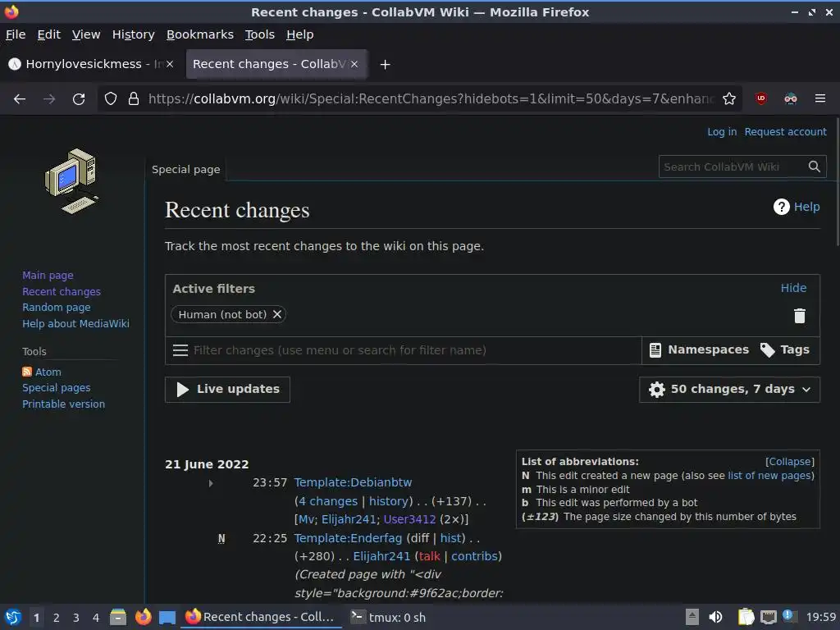This screenshot has width=840, height=630.
Task: Switch to workspace 2 in taskbar
Action: tap(57, 618)
